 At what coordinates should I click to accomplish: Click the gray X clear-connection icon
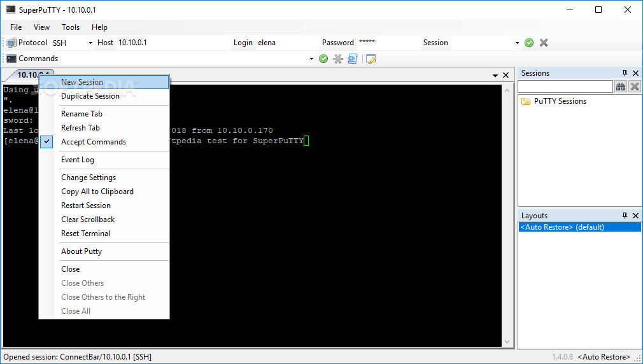(544, 43)
